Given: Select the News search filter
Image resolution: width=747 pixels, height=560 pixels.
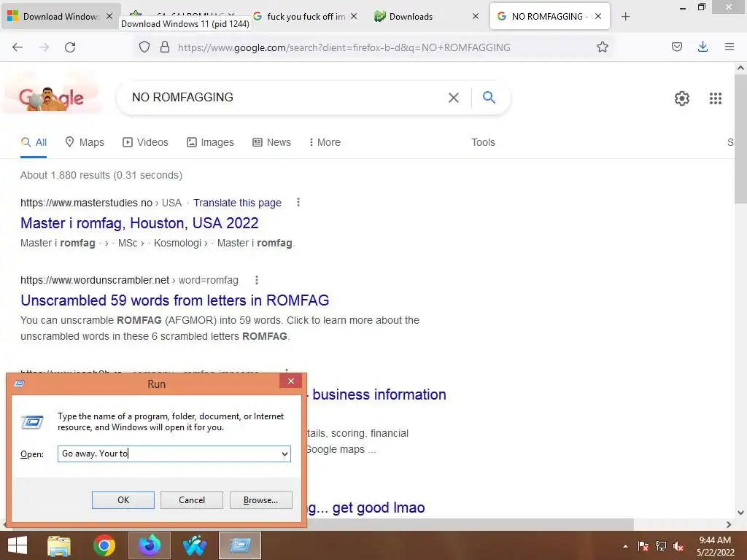Looking at the screenshot, I should (271, 142).
